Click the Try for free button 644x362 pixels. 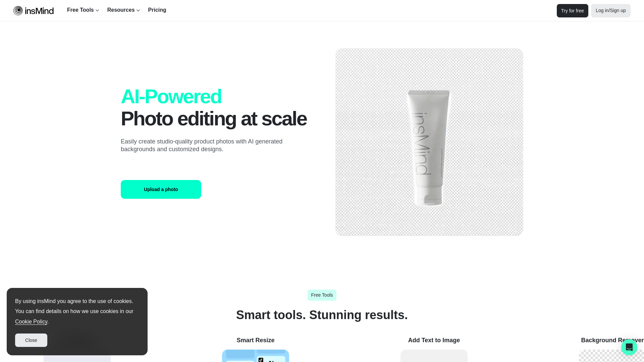(572, 10)
